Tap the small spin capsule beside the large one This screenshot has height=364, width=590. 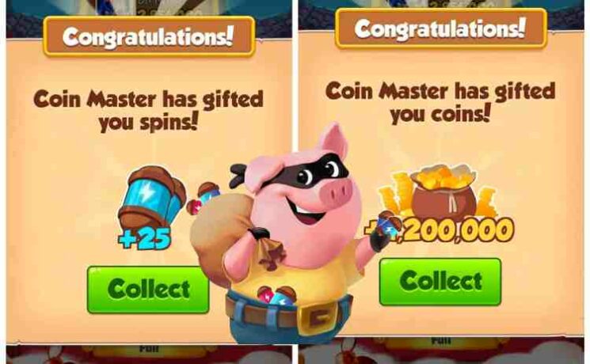[x=204, y=197]
